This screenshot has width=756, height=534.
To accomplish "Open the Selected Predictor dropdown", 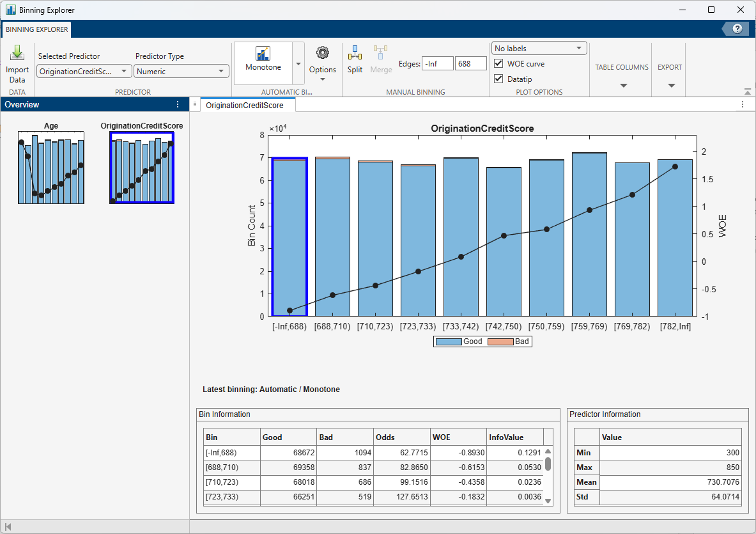I will click(84, 71).
